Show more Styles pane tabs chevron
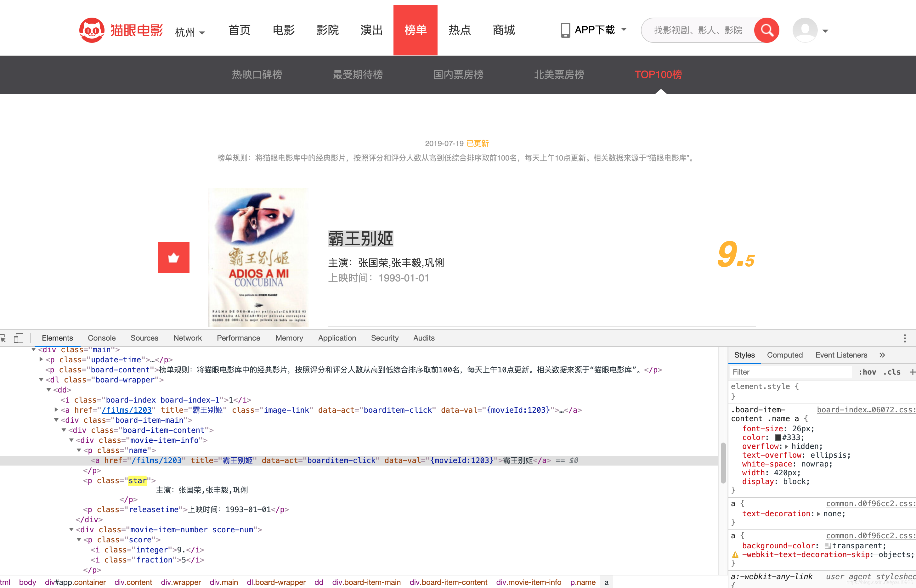916x588 pixels. [x=882, y=355]
